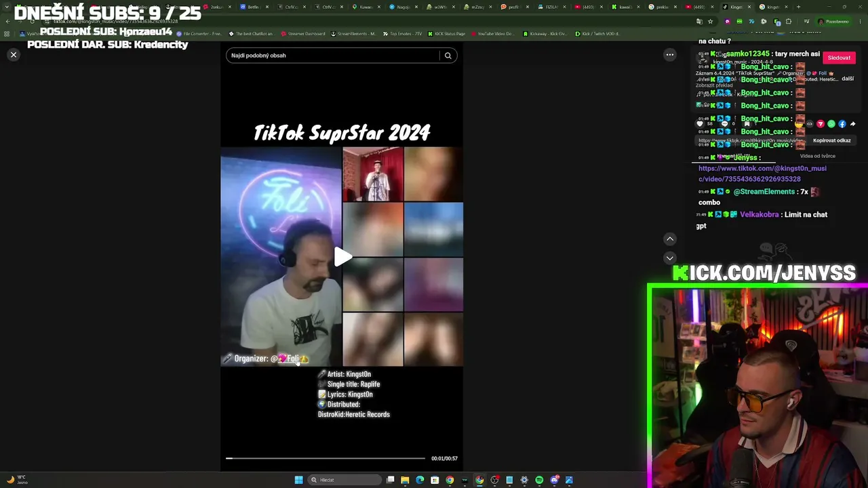The image size is (868, 488).
Task: Expand the description with 'další'
Action: 848,79
